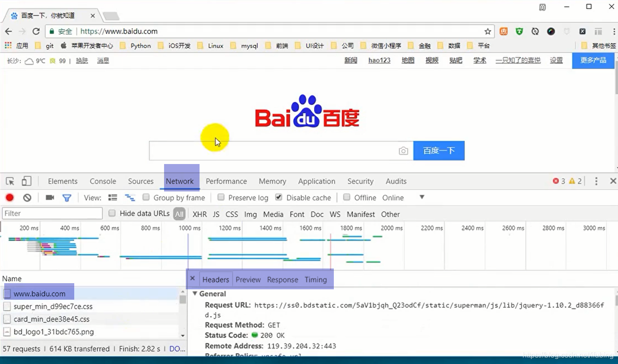Viewport: 618px width, 364px height.
Task: Click the browser back arrow
Action: point(8,31)
